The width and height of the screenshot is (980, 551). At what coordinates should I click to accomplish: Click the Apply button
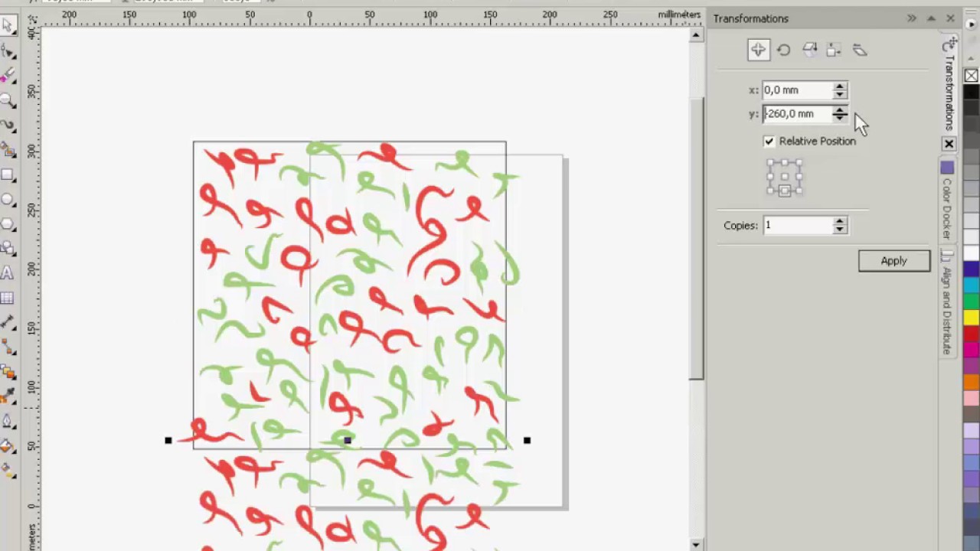point(893,261)
